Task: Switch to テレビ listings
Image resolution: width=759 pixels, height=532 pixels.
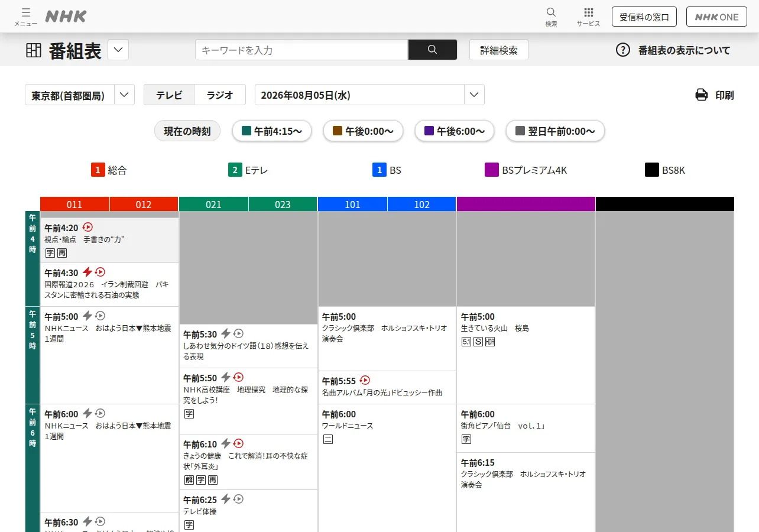Action: 169,95
